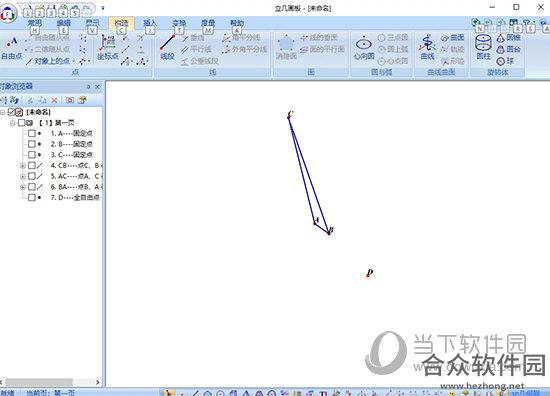Switch to the 显示 ribbon tab
Screen dimensions: 550x396
point(92,23)
